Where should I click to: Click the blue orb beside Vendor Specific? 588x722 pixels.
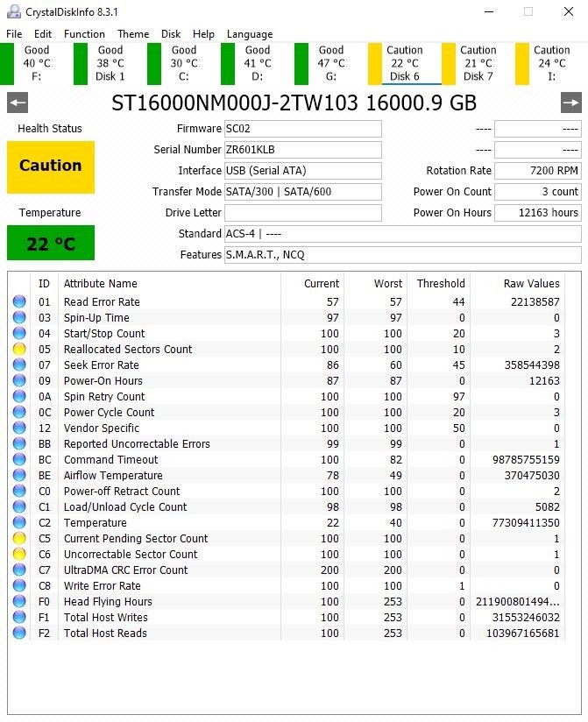(19, 428)
